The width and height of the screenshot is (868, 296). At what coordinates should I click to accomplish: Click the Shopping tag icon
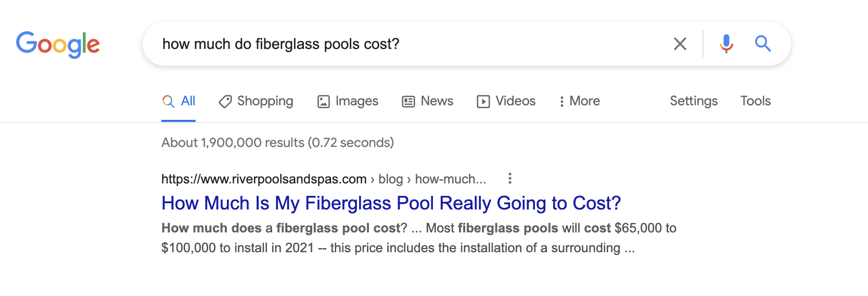(x=225, y=102)
